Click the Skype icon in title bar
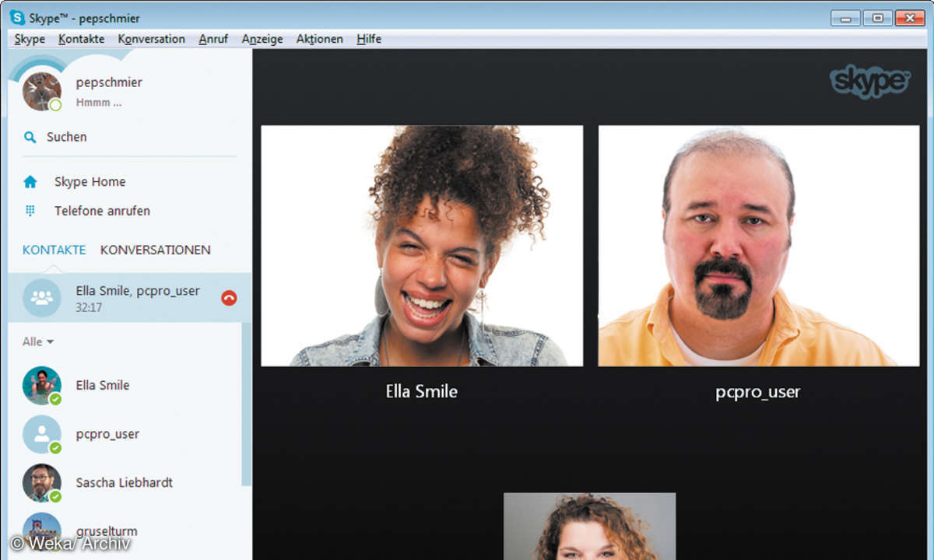The width and height of the screenshot is (934, 560). 17,18
